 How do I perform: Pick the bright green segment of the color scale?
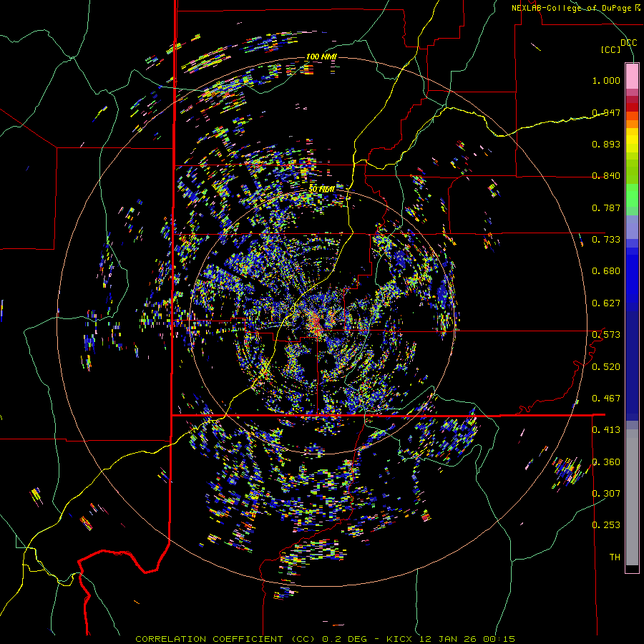632,195
